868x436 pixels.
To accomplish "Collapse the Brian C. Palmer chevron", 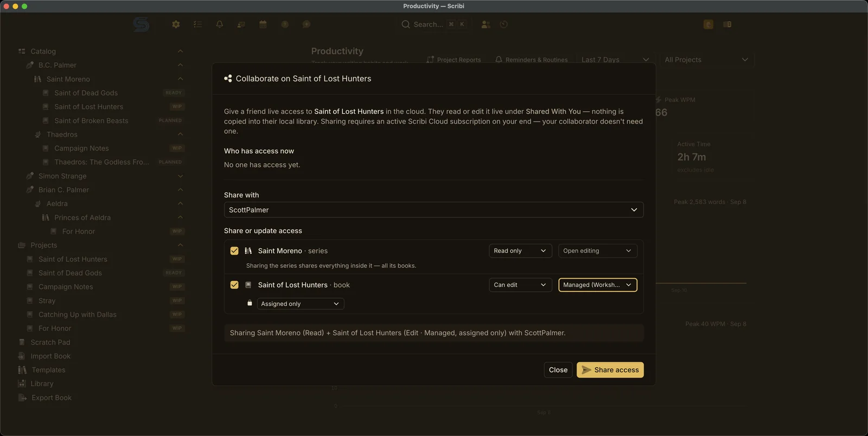I will (x=180, y=189).
